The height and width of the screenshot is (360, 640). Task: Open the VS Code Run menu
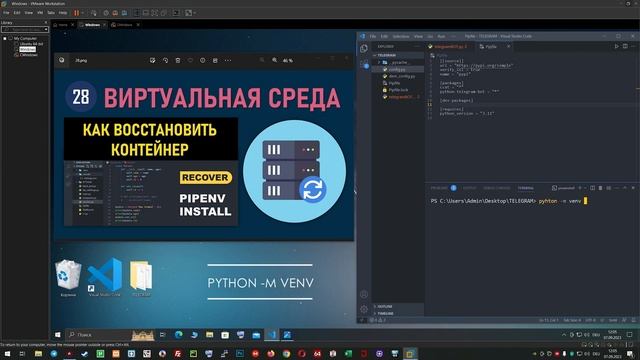[441, 36]
